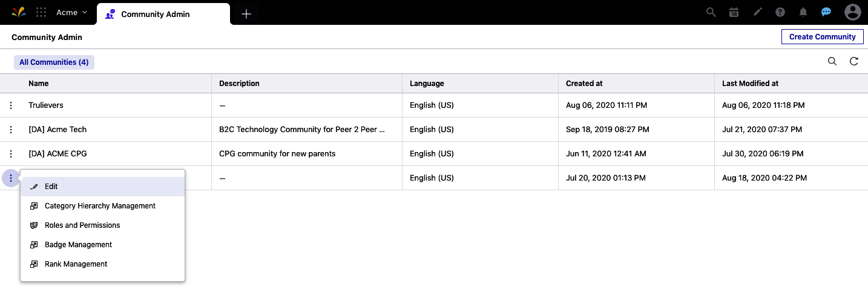
Task: Click the Roles and Permissions mask icon
Action: pyautogui.click(x=34, y=225)
